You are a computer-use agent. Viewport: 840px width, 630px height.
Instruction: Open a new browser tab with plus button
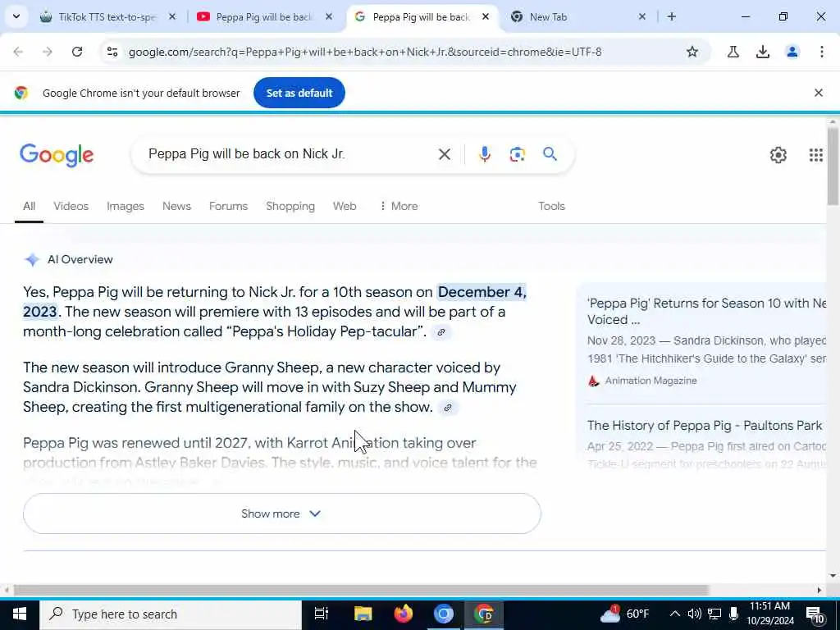point(672,16)
